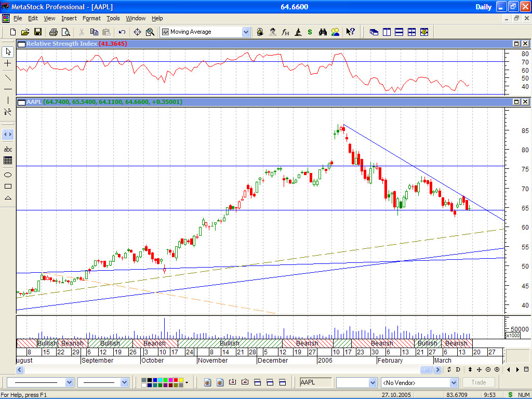
Task: Click the green dollar sign toolbar icon
Action: (310, 32)
